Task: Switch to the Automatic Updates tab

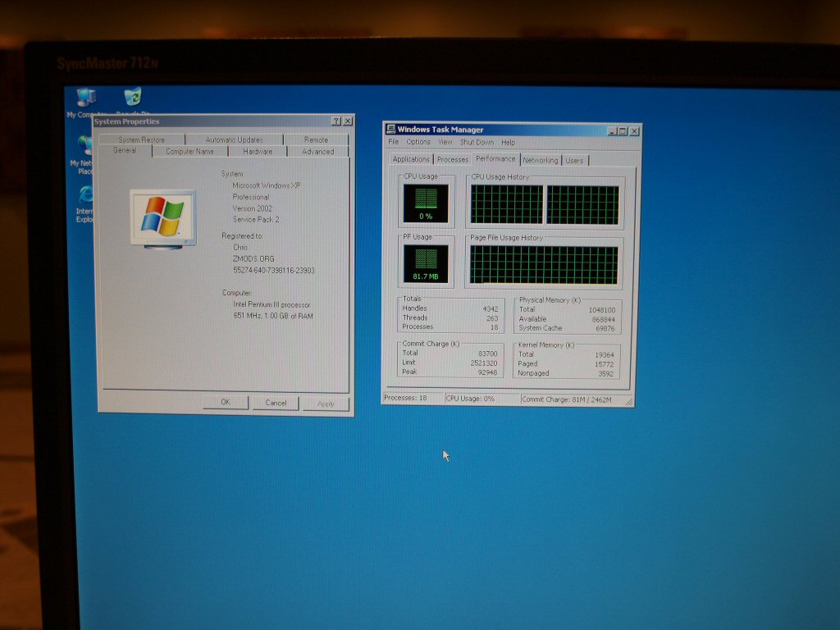Action: point(234,139)
